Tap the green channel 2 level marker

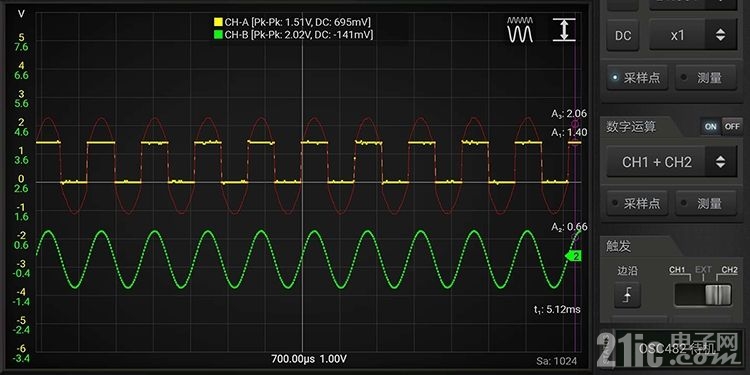pyautogui.click(x=573, y=257)
